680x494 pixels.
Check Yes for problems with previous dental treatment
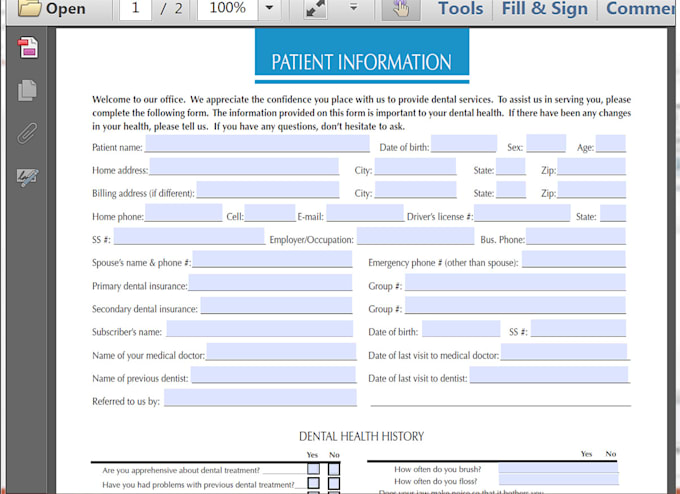click(314, 483)
